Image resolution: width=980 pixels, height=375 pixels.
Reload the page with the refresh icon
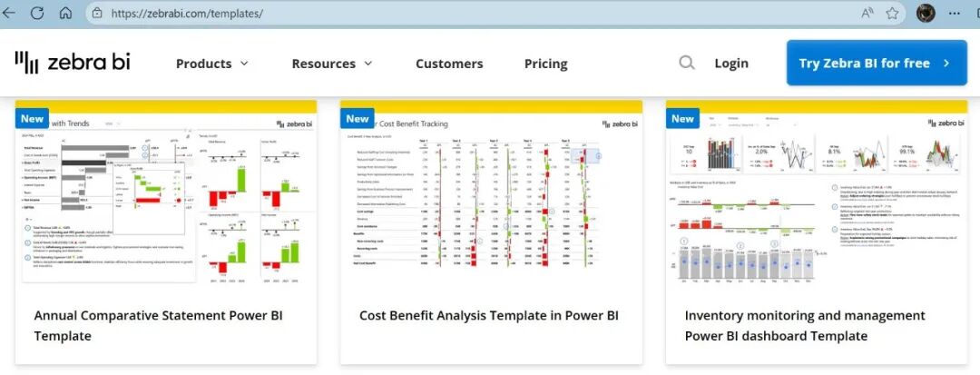click(37, 13)
